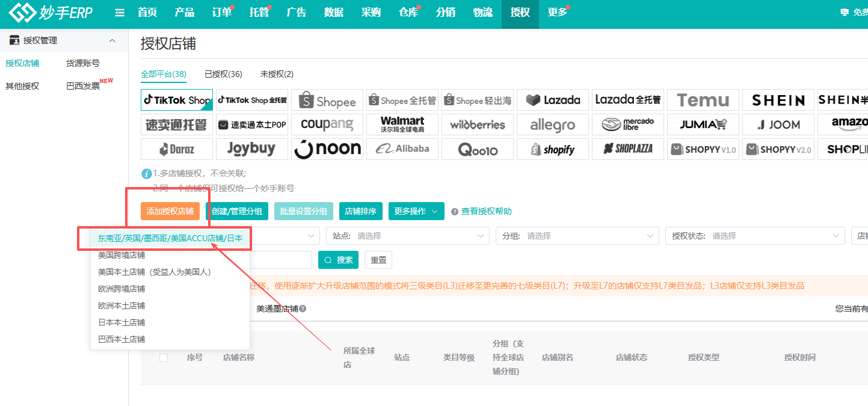Open the 查看授权帮助 link

(486, 211)
